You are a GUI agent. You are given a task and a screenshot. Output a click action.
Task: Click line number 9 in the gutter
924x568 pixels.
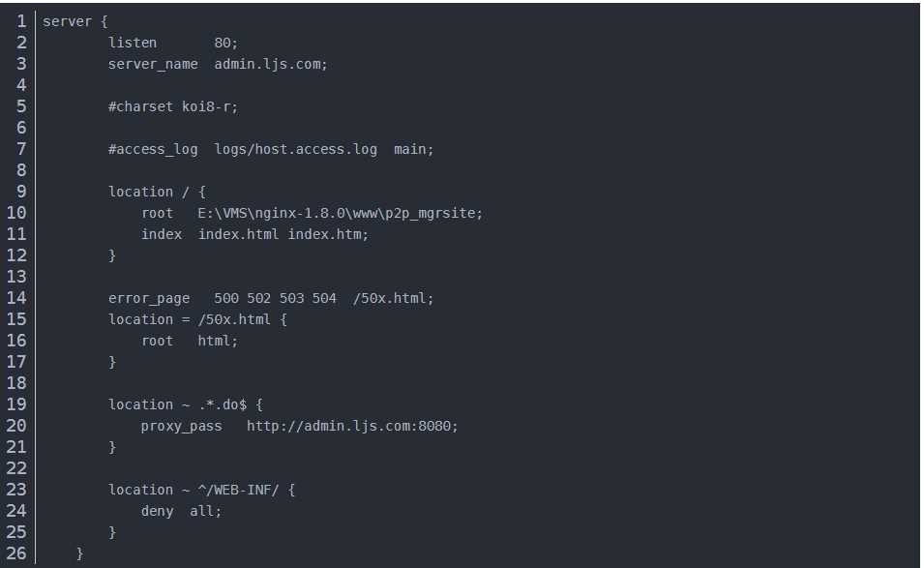pyautogui.click(x=21, y=192)
